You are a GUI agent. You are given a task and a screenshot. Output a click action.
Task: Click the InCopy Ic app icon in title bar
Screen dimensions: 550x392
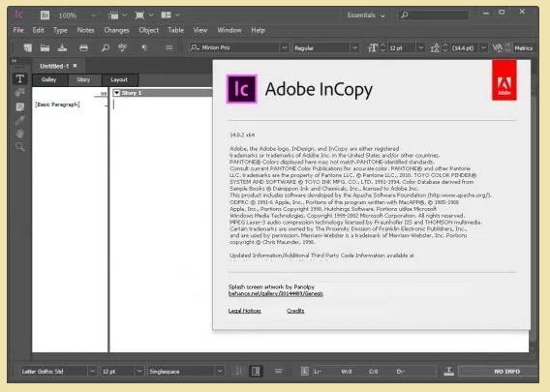(19, 15)
